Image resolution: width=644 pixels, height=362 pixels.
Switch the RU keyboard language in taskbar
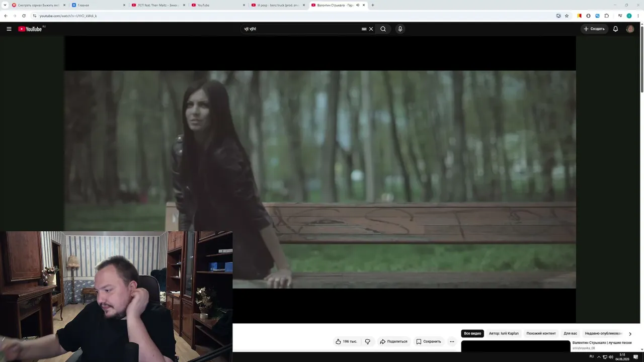[x=591, y=356]
